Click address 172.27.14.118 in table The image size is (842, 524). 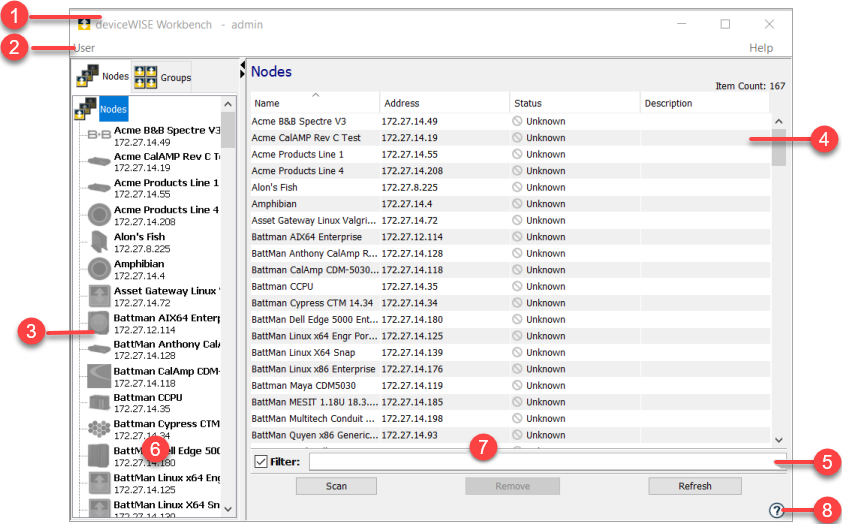pos(412,270)
